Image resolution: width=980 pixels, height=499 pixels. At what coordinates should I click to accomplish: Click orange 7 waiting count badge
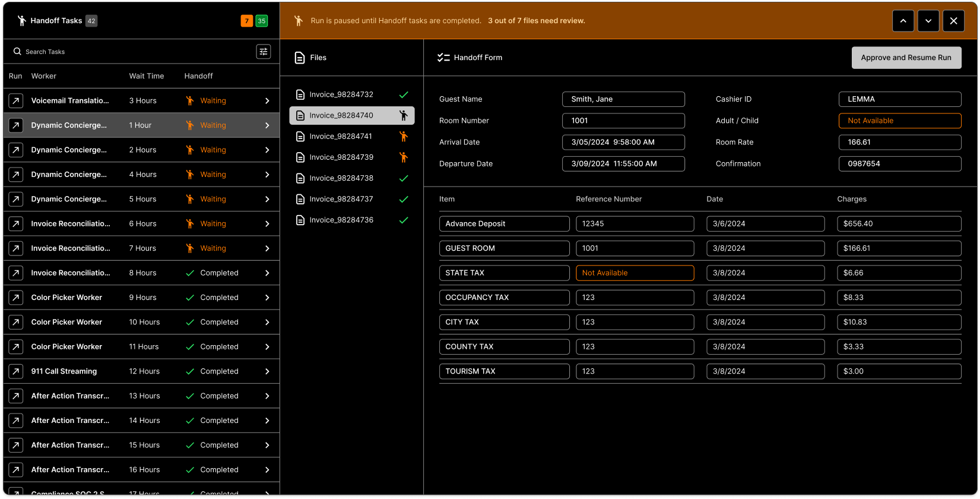[247, 21]
